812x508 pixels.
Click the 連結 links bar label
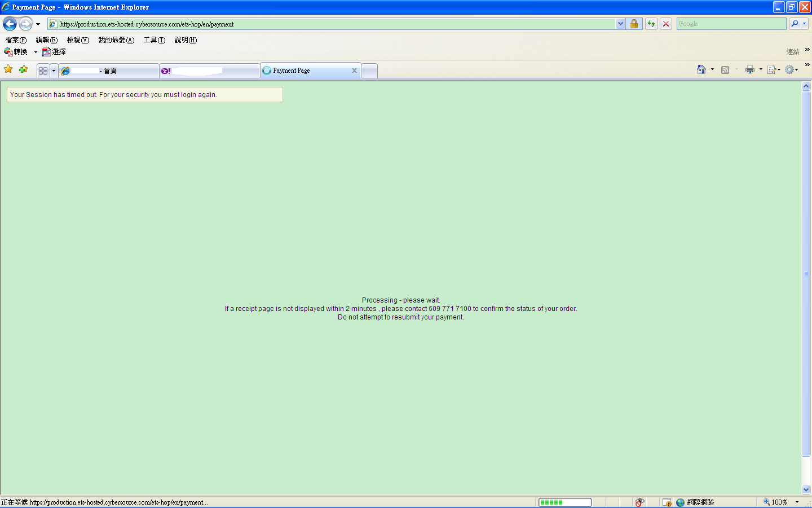(x=793, y=52)
